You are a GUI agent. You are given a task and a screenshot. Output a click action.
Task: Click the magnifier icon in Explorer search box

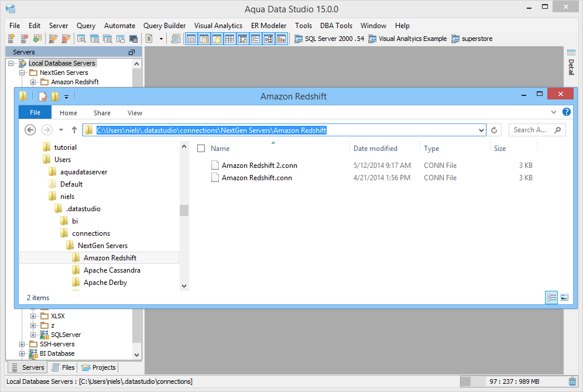pos(557,130)
